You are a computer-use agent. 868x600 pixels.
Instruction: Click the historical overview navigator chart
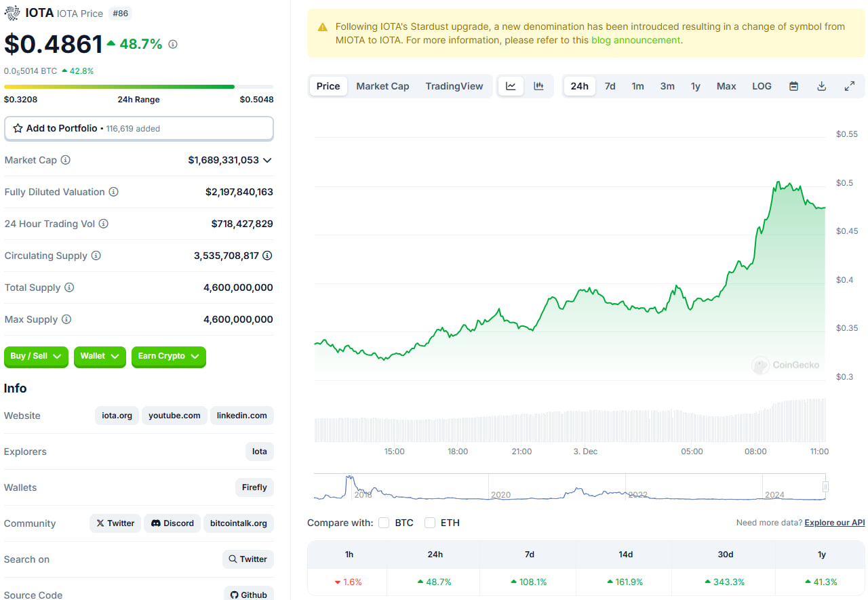point(570,487)
